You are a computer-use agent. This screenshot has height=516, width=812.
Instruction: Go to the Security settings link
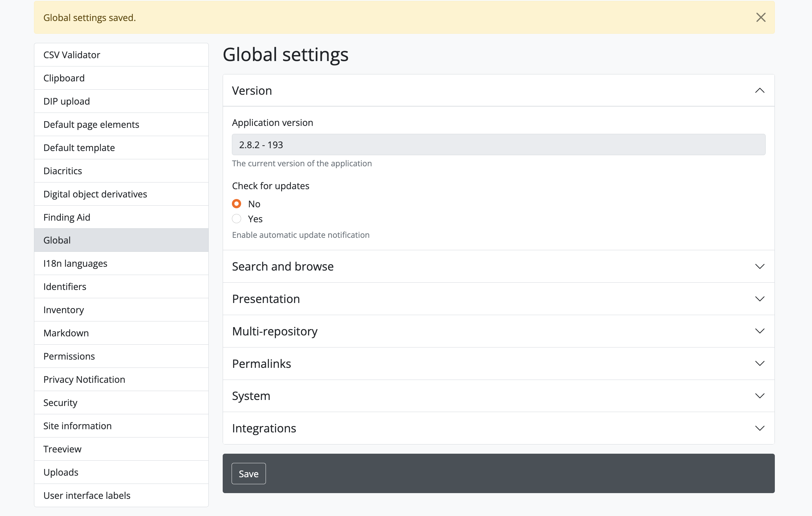(x=60, y=402)
